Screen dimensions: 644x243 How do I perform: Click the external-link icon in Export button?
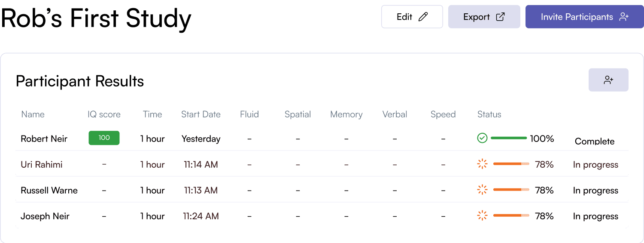pyautogui.click(x=500, y=17)
